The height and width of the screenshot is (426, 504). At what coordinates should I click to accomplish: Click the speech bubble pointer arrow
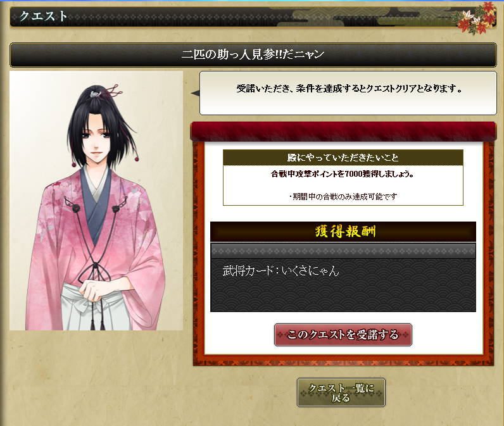click(x=196, y=93)
